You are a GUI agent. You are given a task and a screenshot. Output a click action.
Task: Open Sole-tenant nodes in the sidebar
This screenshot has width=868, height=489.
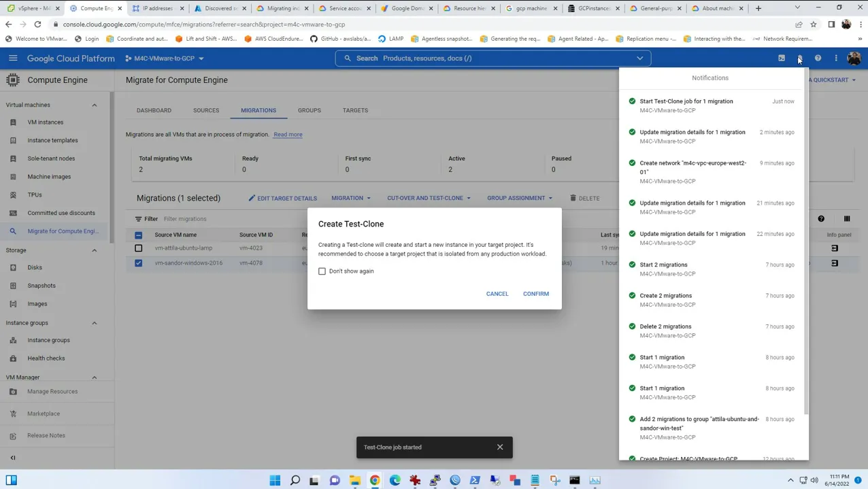[x=51, y=158]
